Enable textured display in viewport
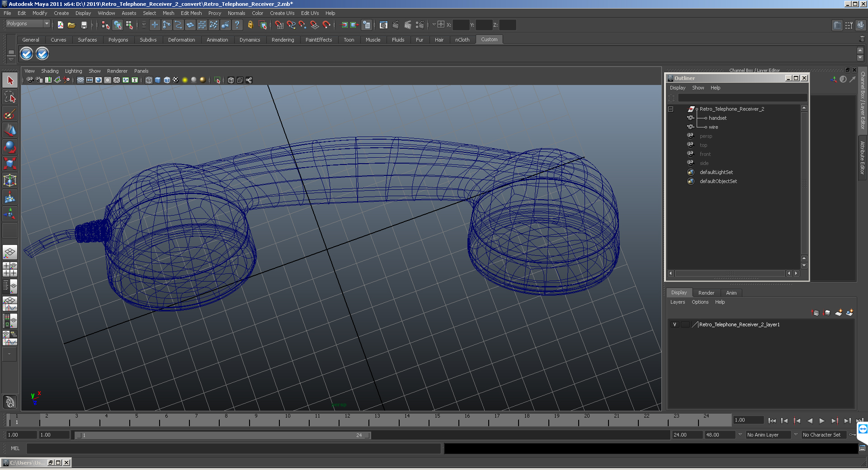The image size is (868, 470). click(176, 80)
